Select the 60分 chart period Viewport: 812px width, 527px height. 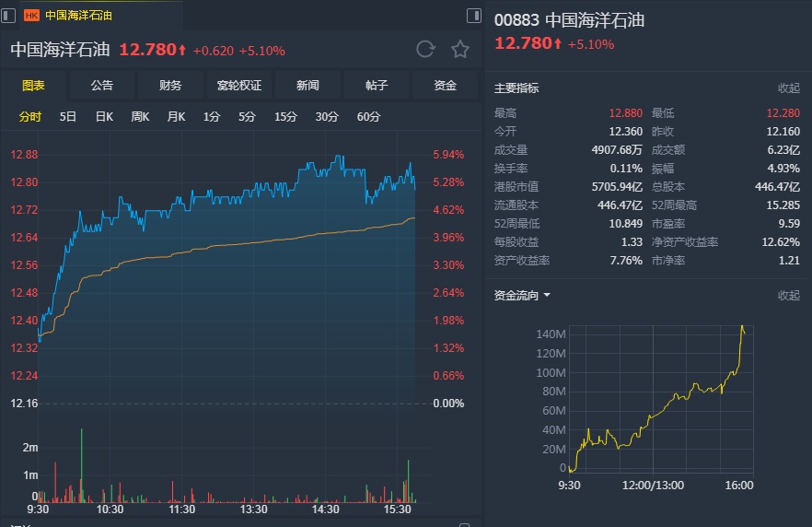pyautogui.click(x=368, y=117)
